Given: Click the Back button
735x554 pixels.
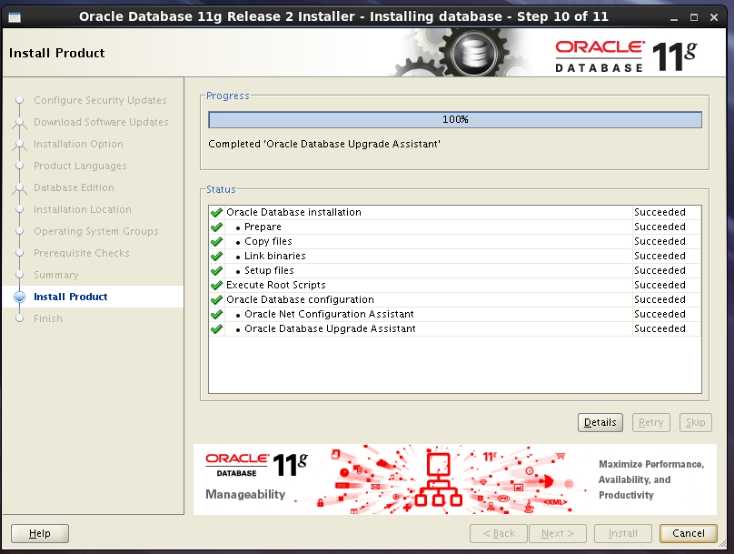Looking at the screenshot, I should [498, 533].
